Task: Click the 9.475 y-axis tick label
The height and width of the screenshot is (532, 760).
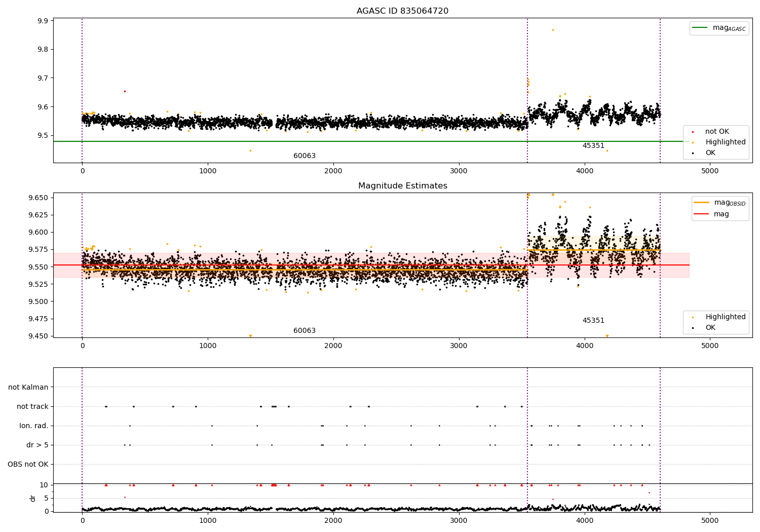Action: [x=39, y=319]
